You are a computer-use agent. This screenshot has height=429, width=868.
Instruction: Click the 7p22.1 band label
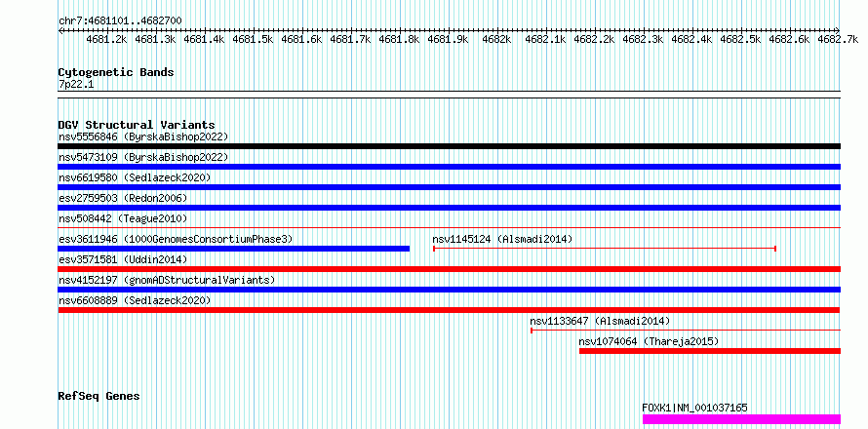pos(76,84)
